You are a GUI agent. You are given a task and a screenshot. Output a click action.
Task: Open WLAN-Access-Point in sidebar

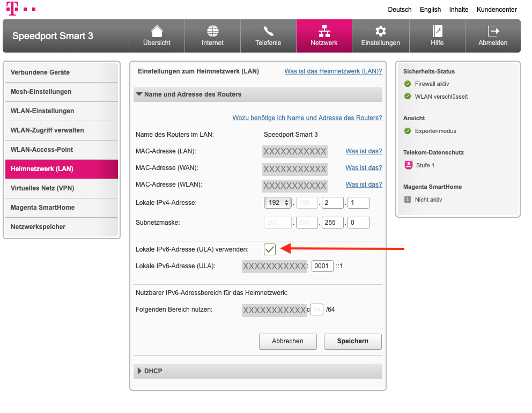(x=62, y=150)
